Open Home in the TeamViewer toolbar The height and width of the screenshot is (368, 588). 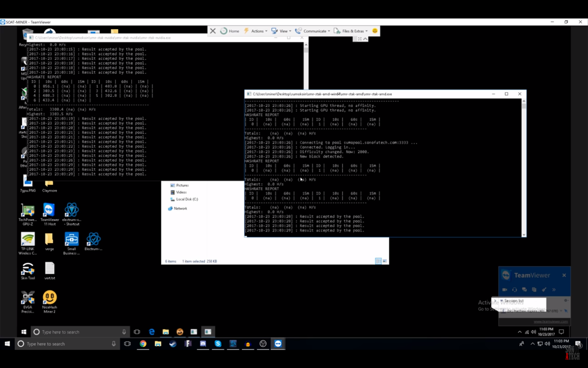coord(230,31)
